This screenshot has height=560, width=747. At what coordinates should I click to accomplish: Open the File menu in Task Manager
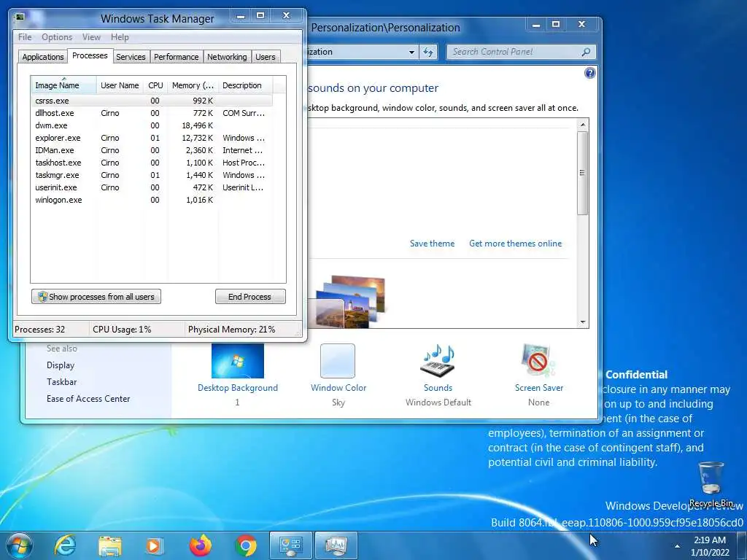[x=25, y=37]
